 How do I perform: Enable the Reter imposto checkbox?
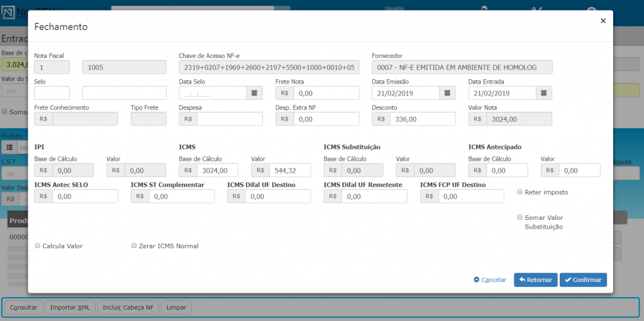coord(519,192)
